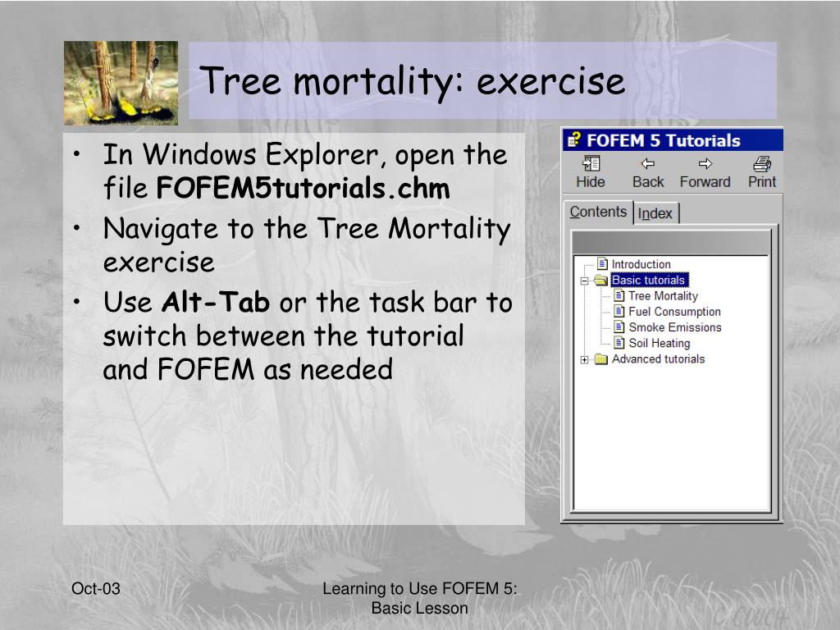Open the Smoke Emissions tutorial label
The height and width of the screenshot is (630, 840).
[x=675, y=326]
